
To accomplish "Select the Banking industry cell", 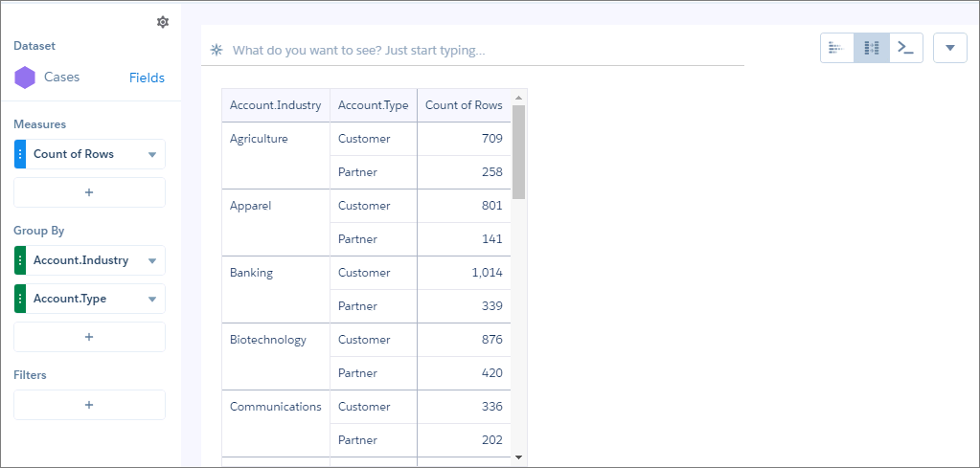I will coord(276,290).
